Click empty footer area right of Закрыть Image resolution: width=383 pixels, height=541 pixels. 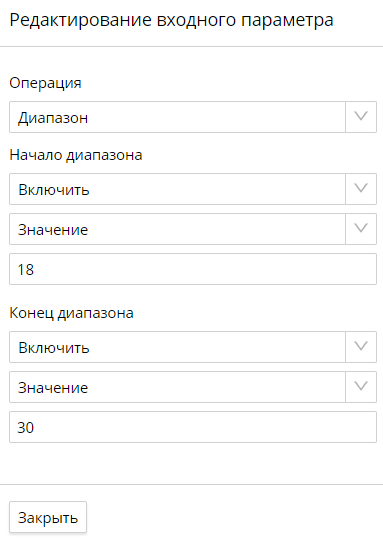click(235, 517)
